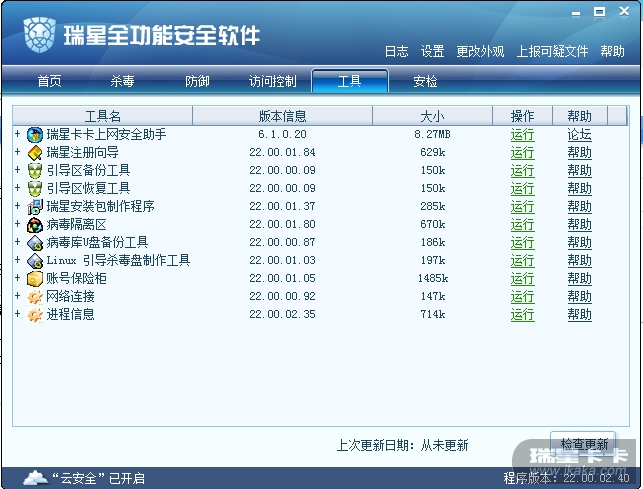643x489 pixels.
Task: Click the 引导区恢复工具 icon
Action: [x=35, y=189]
